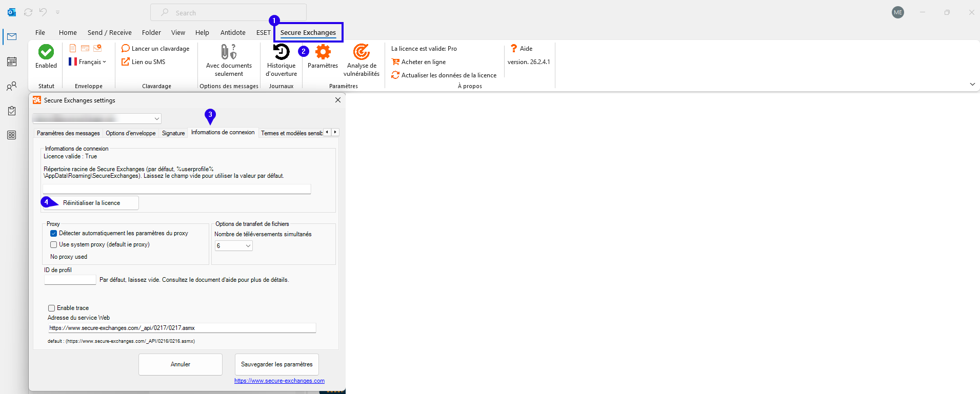Switch to the View ribbon tab

click(x=178, y=32)
